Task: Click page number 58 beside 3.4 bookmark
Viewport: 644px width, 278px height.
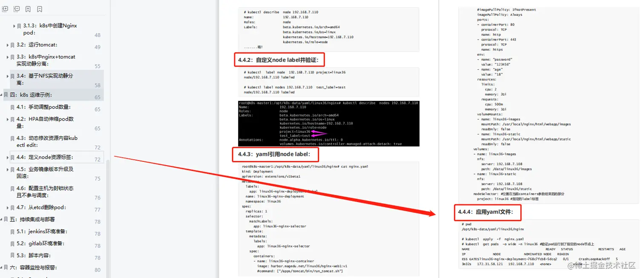Action: pyautogui.click(x=98, y=85)
